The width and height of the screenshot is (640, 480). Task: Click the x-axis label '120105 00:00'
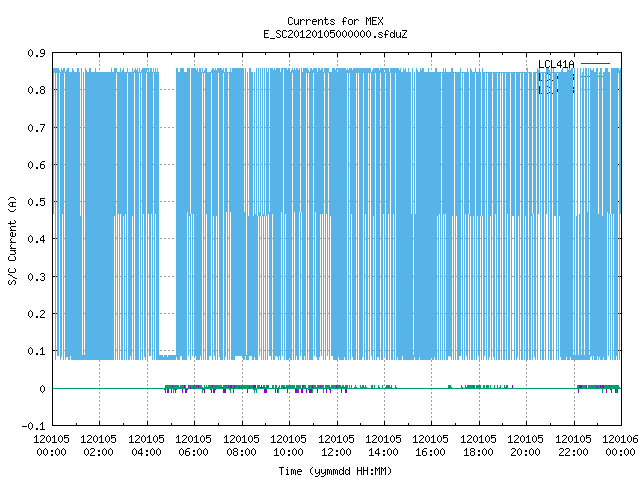coord(51,446)
